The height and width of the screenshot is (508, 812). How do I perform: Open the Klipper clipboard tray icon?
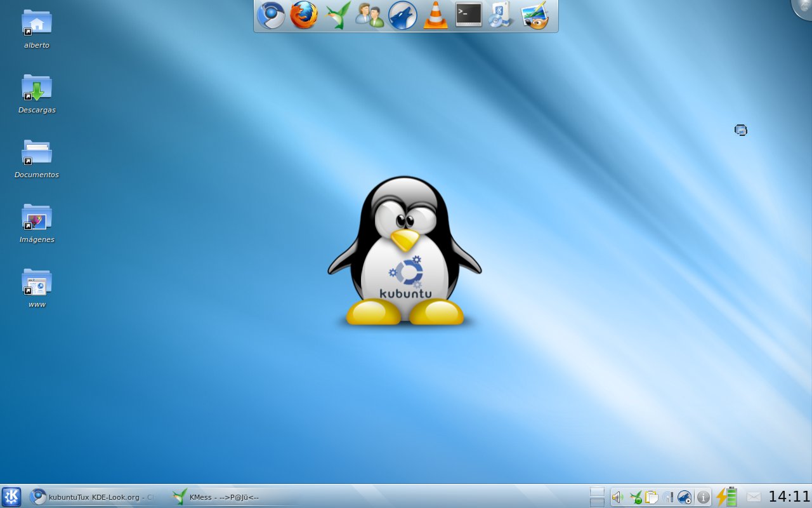(x=652, y=497)
